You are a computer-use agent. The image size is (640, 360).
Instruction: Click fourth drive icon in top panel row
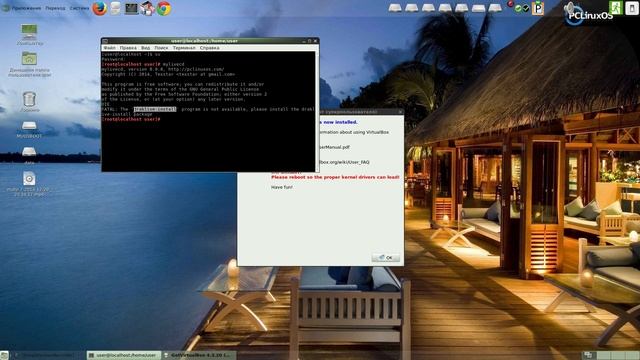[x=445, y=8]
